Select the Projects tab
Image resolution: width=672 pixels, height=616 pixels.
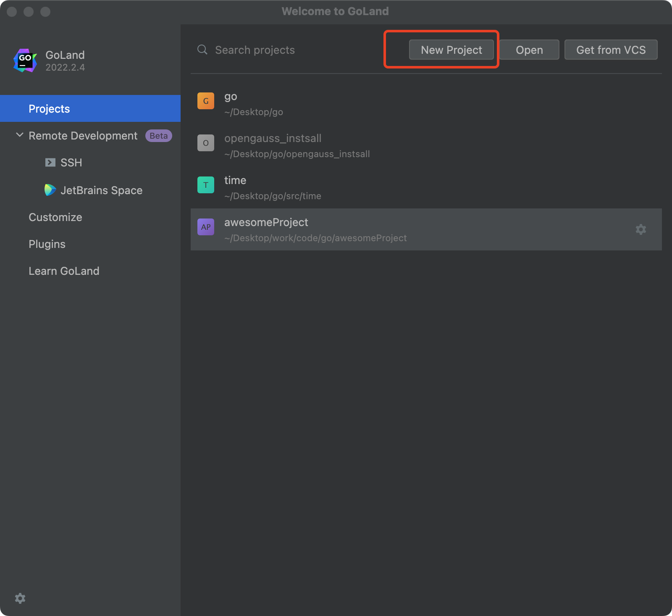click(x=49, y=109)
